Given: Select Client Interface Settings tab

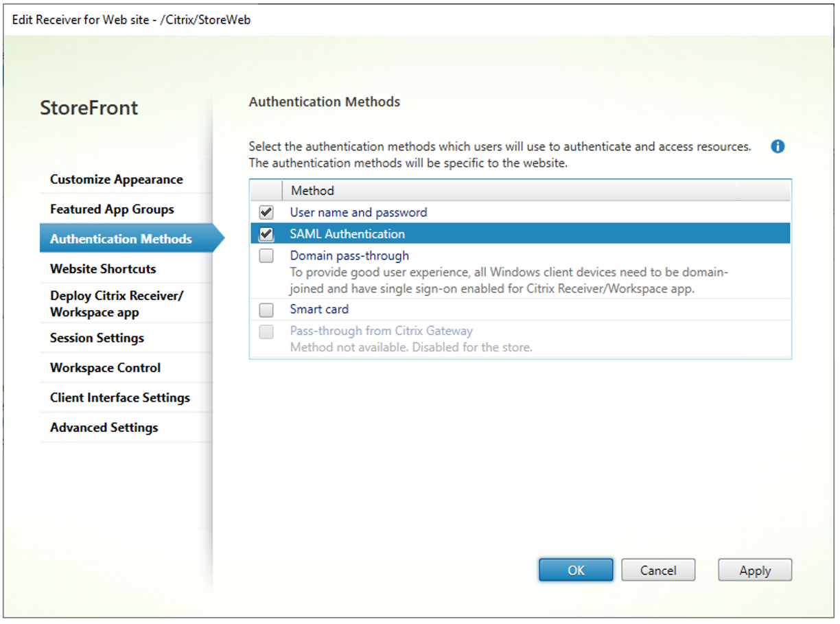Looking at the screenshot, I should pos(120,397).
